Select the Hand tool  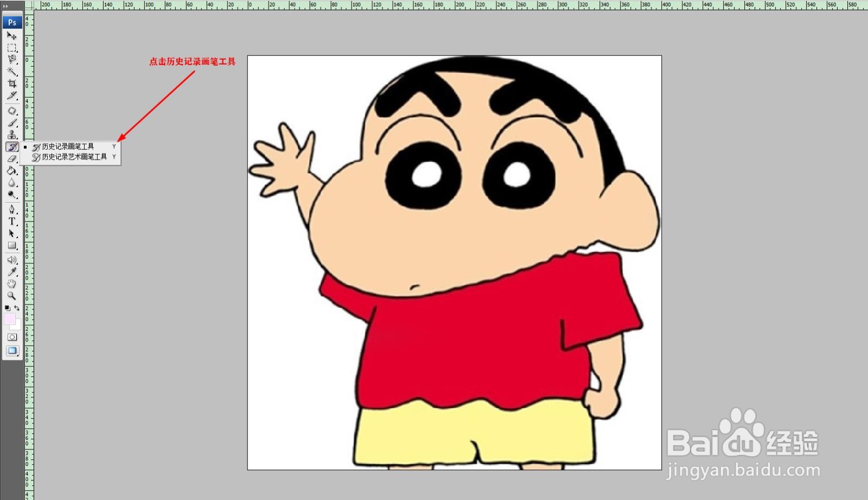(x=12, y=284)
